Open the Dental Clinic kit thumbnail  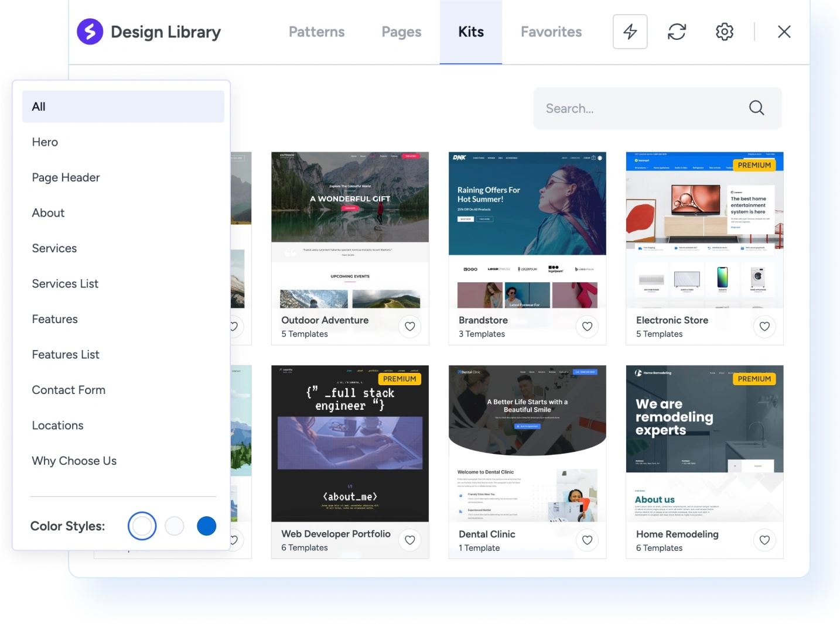tap(527, 443)
